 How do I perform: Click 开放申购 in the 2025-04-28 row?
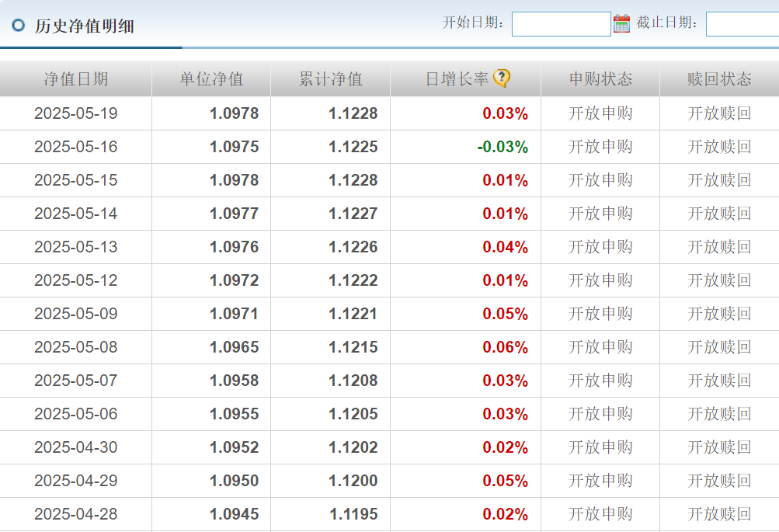pyautogui.click(x=600, y=513)
